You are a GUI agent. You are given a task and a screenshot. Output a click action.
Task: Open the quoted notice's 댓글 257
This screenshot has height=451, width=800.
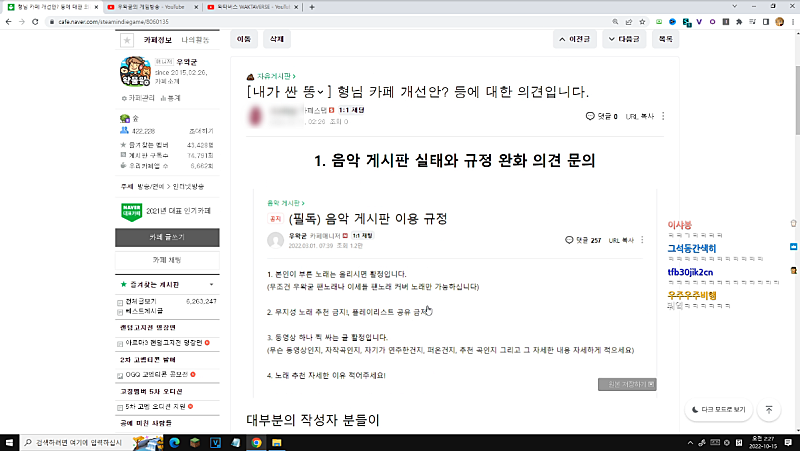click(583, 240)
